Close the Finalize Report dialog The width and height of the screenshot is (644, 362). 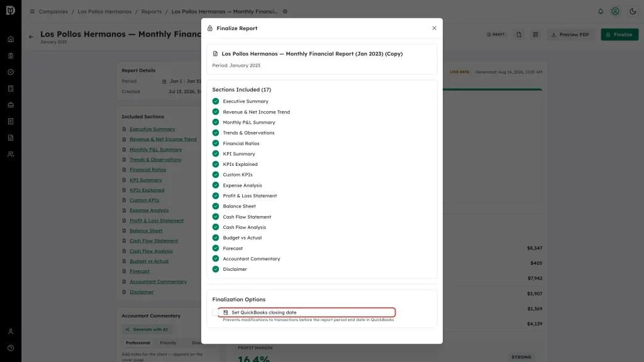click(434, 28)
